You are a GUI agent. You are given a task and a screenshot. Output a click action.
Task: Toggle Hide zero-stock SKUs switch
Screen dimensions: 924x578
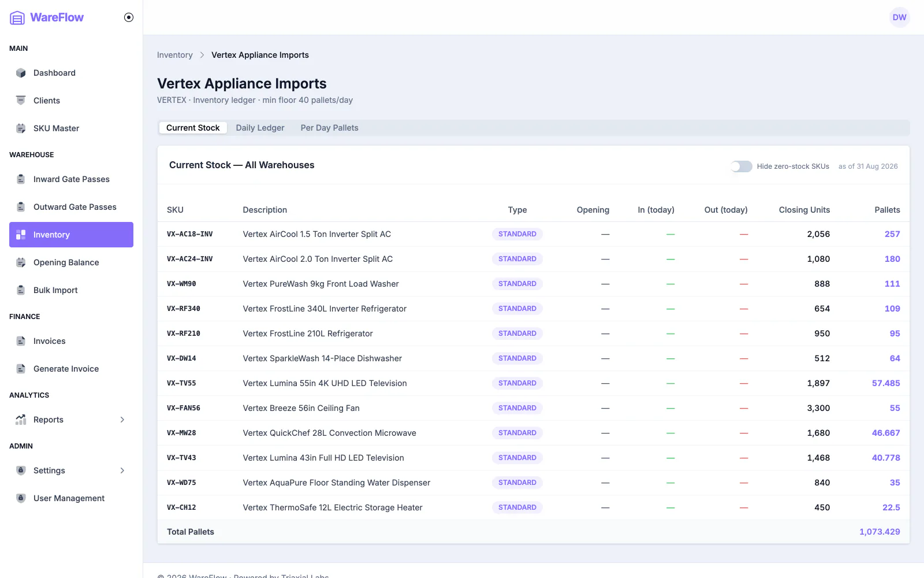741,166
